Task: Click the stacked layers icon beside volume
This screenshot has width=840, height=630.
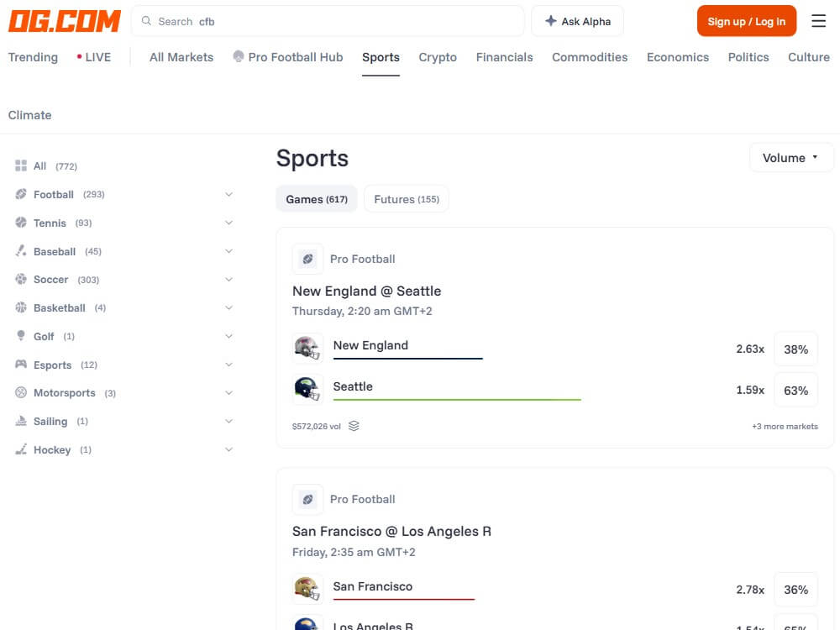Action: coord(354,426)
